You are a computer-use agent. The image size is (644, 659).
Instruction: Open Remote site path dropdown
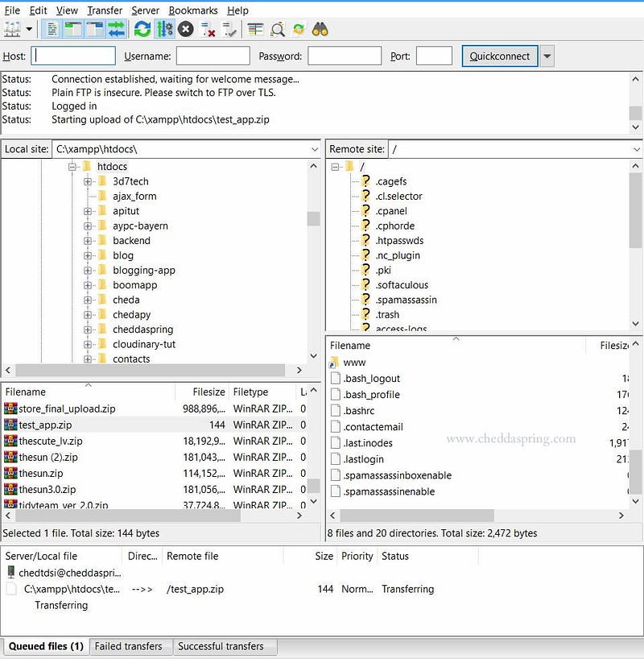click(637, 149)
